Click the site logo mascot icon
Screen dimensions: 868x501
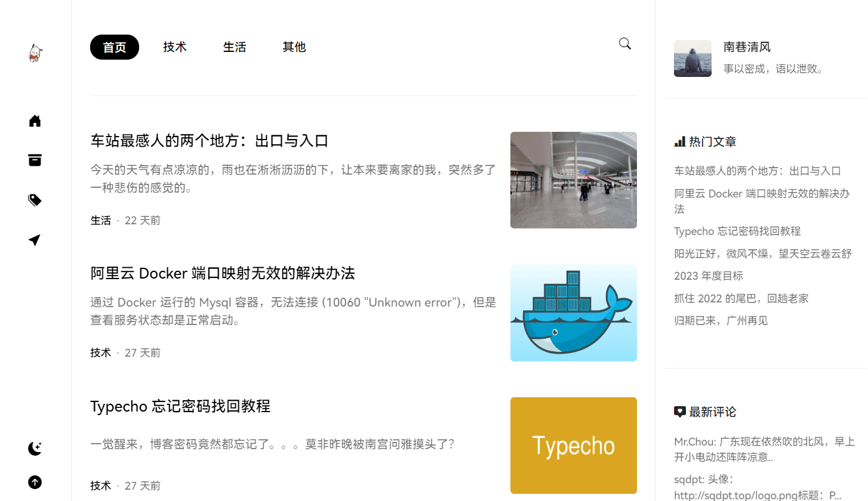pyautogui.click(x=35, y=53)
